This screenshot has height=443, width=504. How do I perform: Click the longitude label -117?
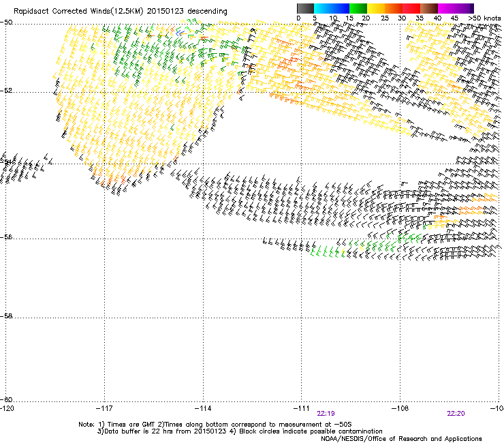tap(104, 408)
